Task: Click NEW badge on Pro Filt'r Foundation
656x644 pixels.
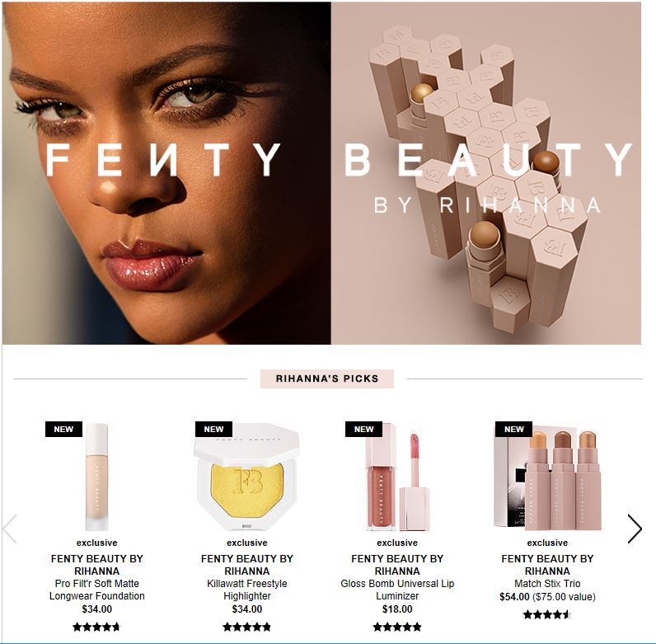Action: [63, 429]
